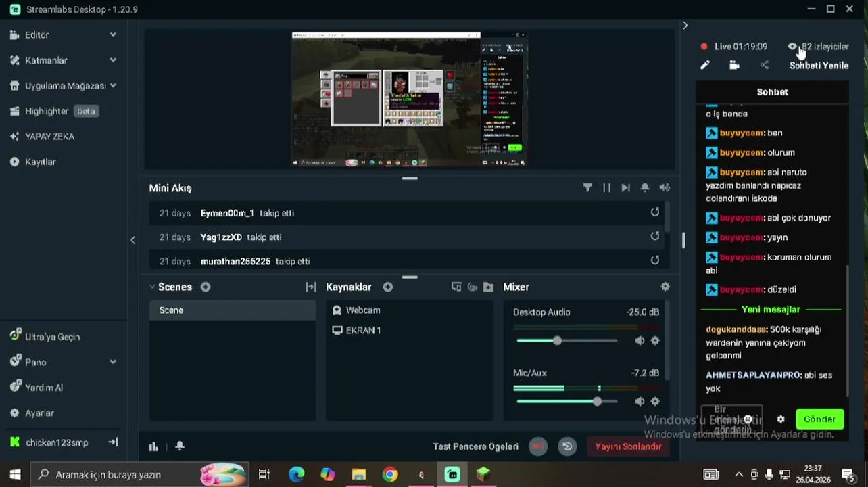Open chat settings gear icon
This screenshot has height=487, width=868.
click(781, 419)
